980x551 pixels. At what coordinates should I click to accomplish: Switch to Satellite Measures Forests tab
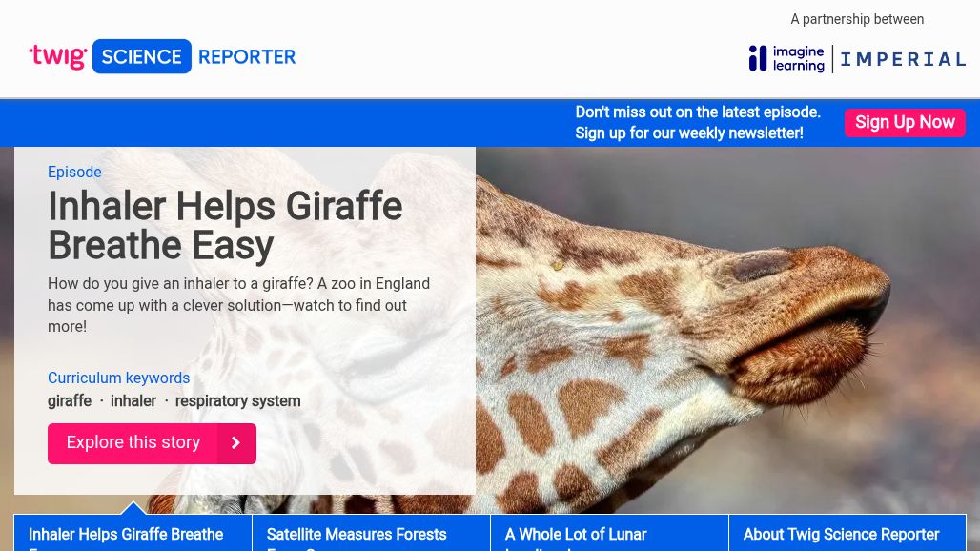pyautogui.click(x=371, y=534)
